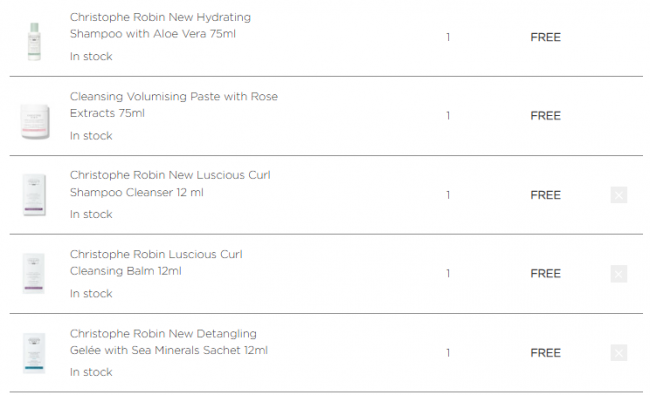Click quantity of Hydrating Shampoo row
Viewport: 650px width, 395px height.
pos(448,37)
